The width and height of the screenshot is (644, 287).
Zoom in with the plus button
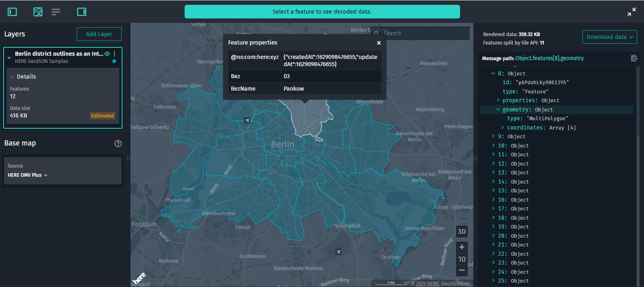[462, 247]
